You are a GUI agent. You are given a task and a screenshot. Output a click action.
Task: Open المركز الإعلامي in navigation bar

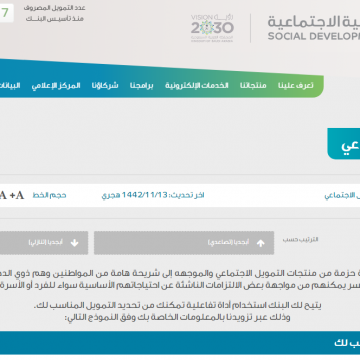[56, 86]
